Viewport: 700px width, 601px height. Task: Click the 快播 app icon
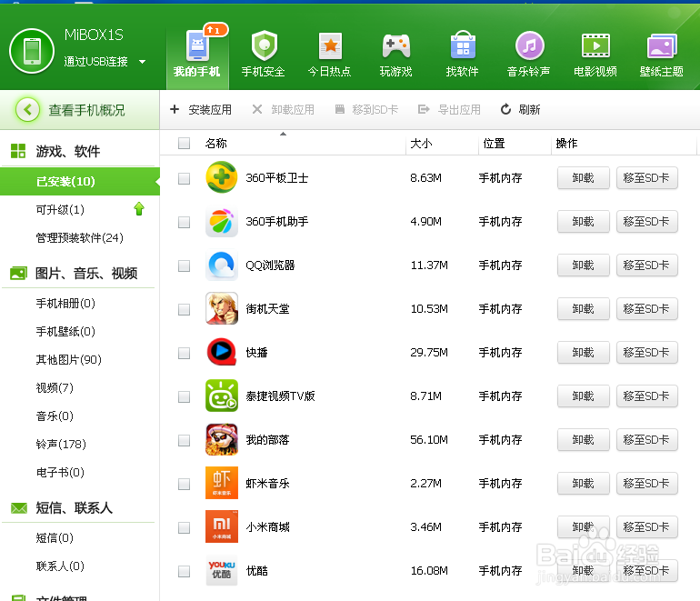[222, 352]
